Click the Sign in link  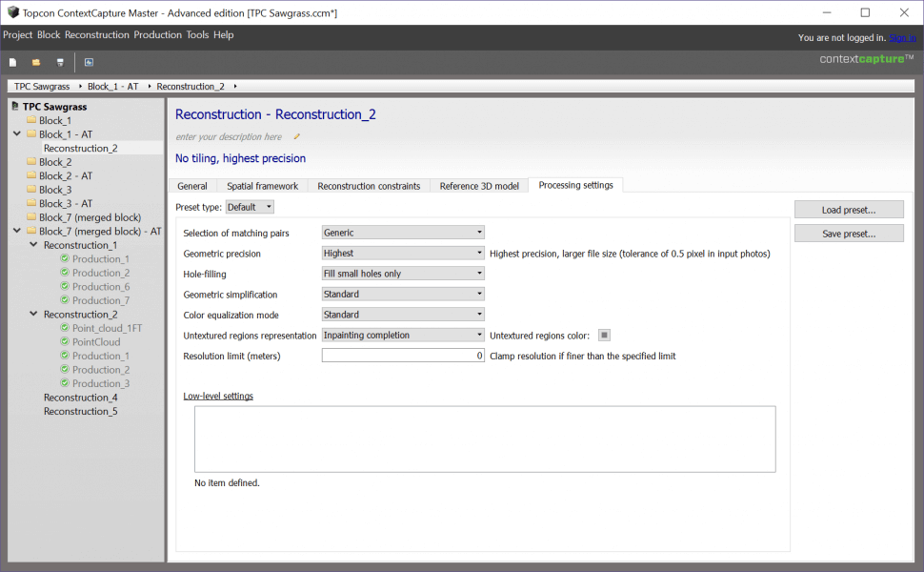point(902,38)
